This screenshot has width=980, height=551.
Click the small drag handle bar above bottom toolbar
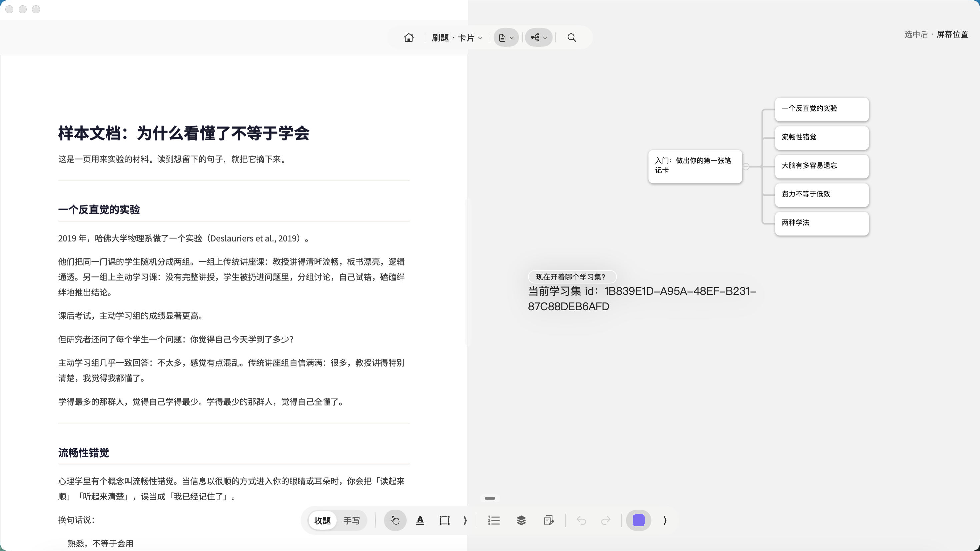coord(490,498)
